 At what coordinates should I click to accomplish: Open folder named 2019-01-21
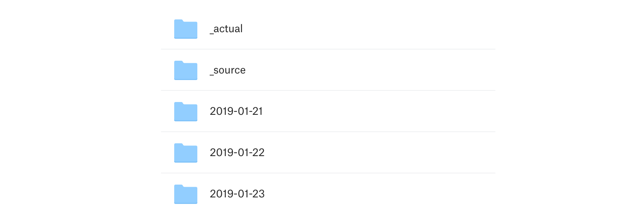[x=236, y=111]
